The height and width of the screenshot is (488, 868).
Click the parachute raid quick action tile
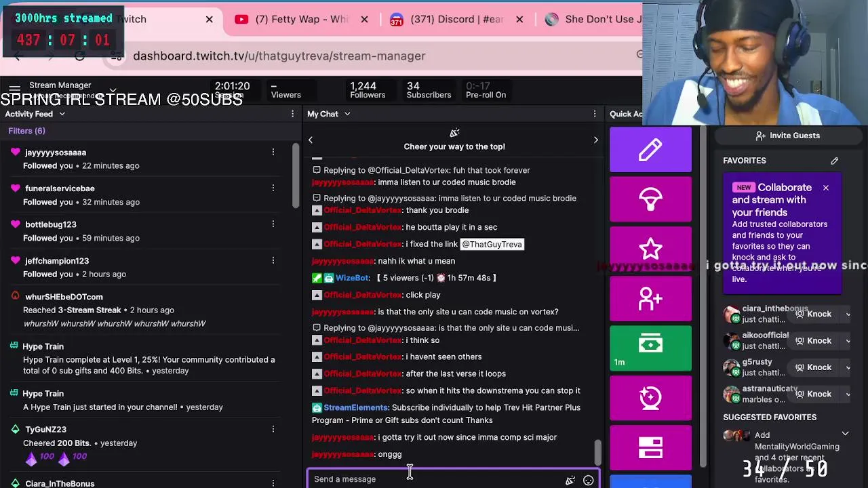(650, 199)
